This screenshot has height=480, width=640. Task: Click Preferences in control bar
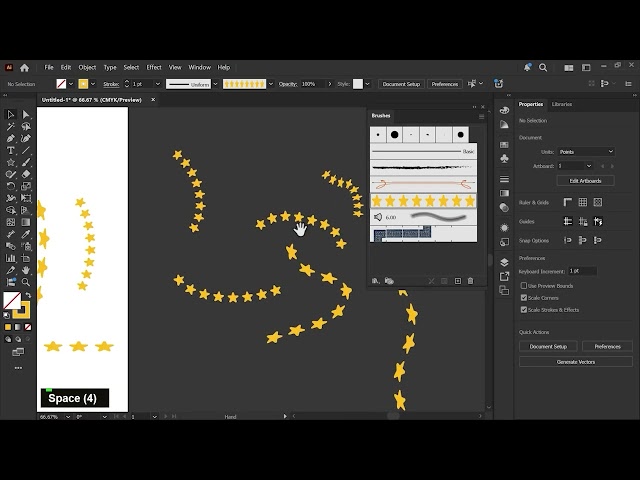(x=444, y=84)
